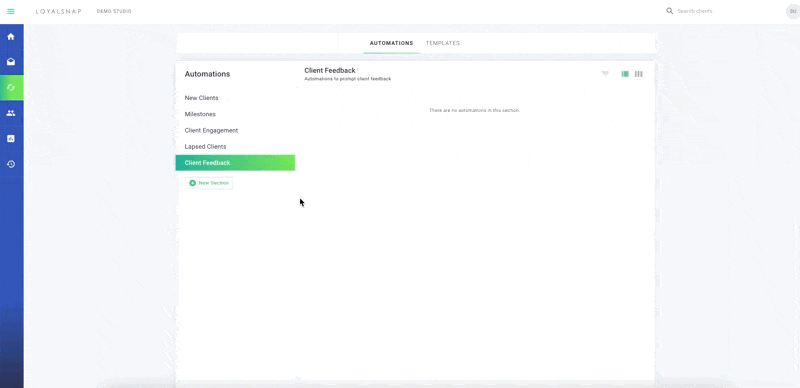Open the clients people sidebar icon
This screenshot has height=388, width=800.
point(11,113)
